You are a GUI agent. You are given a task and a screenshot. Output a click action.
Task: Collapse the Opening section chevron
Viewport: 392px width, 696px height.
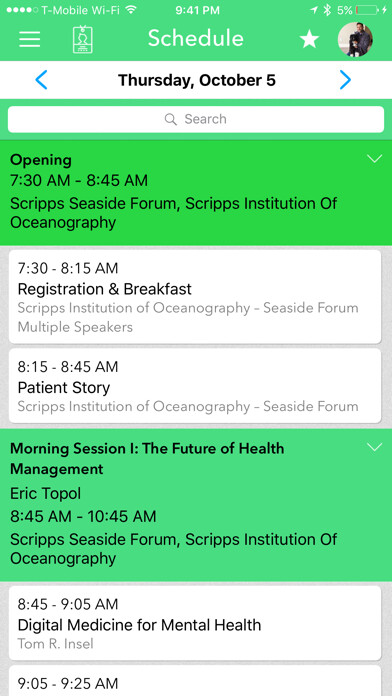[x=375, y=159]
